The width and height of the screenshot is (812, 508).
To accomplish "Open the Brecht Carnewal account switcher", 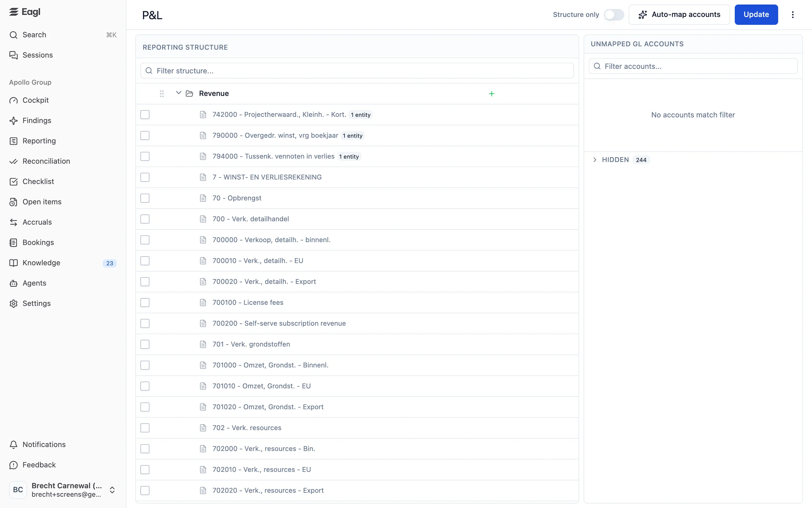I will 63,490.
